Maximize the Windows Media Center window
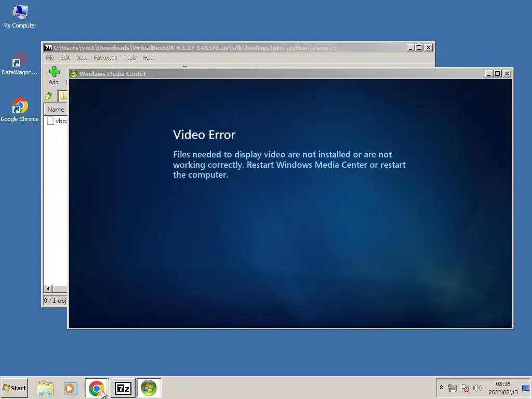Viewport: 532px width, 399px height. pos(497,74)
